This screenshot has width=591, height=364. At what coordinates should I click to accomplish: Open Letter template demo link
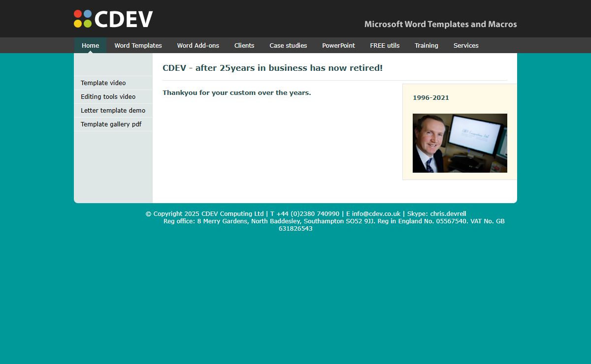pyautogui.click(x=113, y=110)
